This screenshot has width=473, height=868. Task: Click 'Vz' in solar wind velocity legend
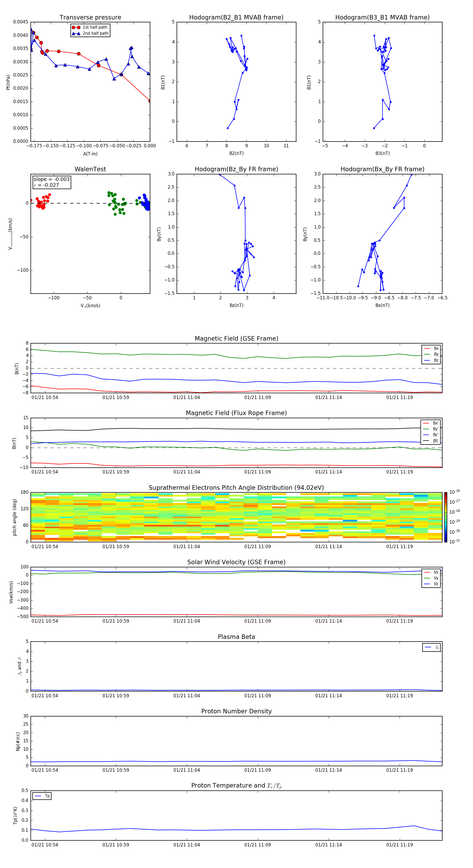coord(431,584)
